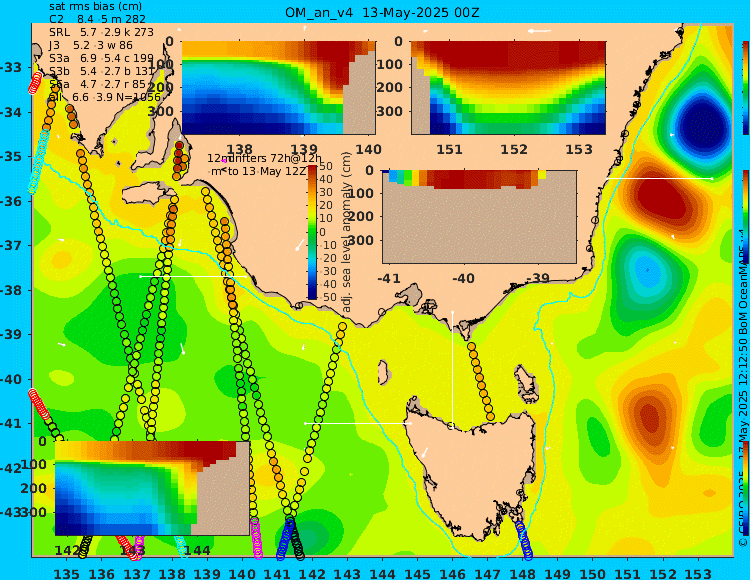Click longitude label 150 on the main axis
Image resolution: width=750 pixels, height=580 pixels.
click(593, 573)
